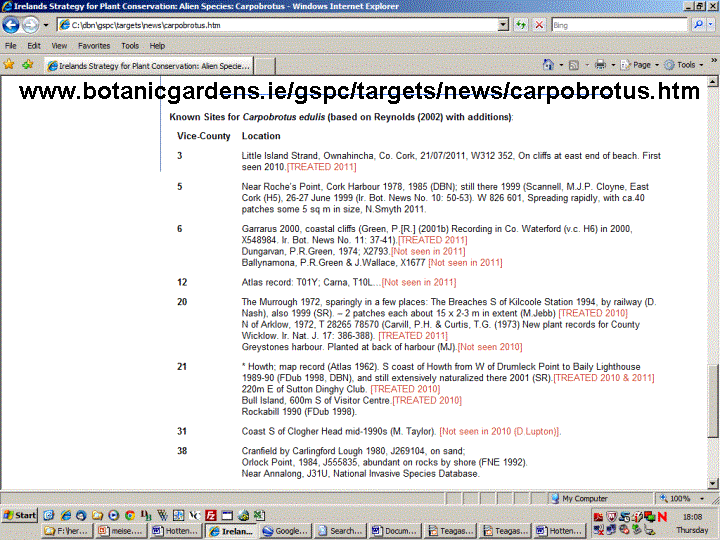Open the Favorites menu
720x540 pixels.
(x=94, y=46)
